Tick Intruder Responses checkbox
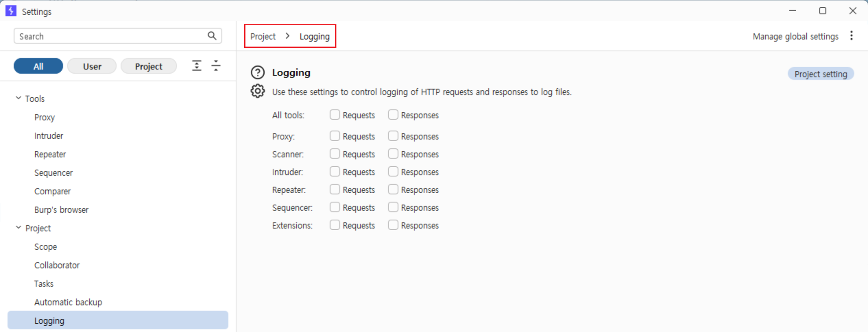 (x=393, y=171)
